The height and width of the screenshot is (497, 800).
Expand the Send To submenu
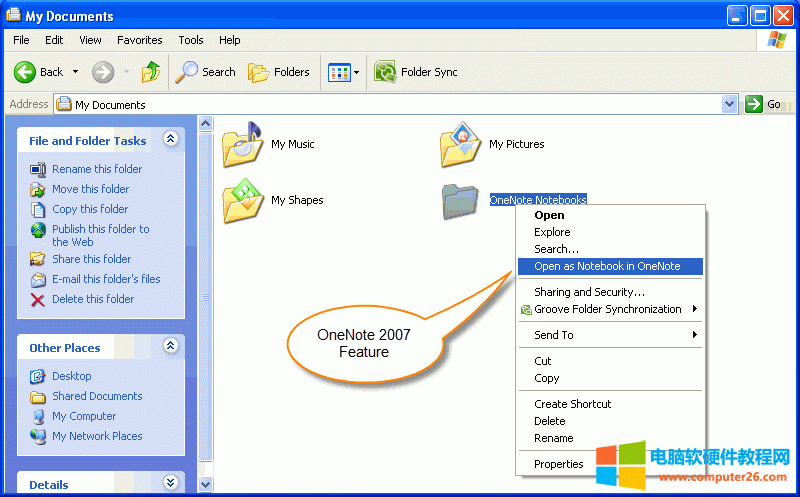[x=694, y=335]
